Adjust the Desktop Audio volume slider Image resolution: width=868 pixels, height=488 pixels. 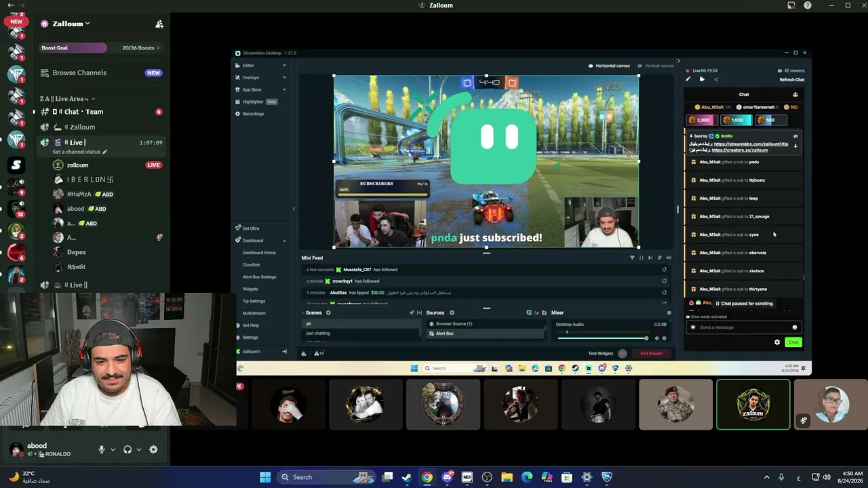coord(602,338)
